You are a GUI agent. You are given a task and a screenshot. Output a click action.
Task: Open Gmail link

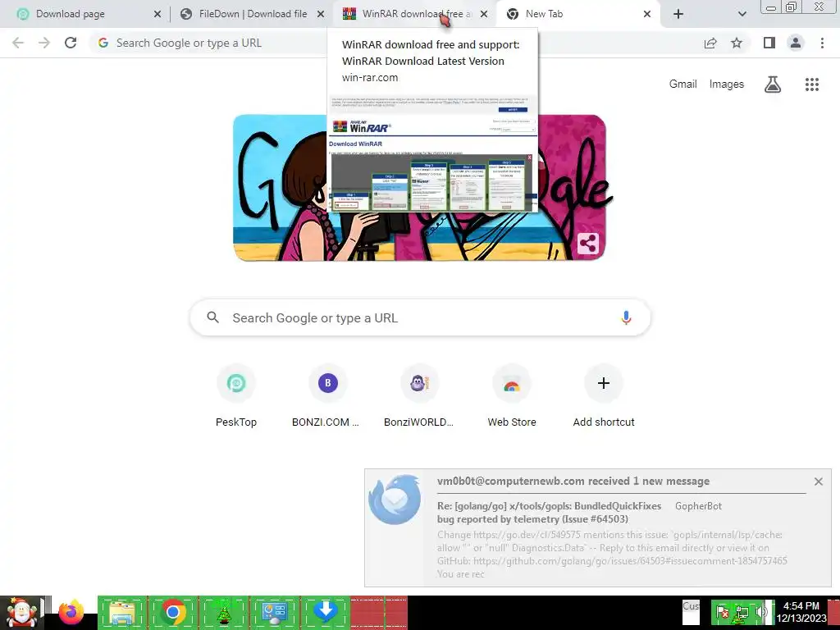682,84
